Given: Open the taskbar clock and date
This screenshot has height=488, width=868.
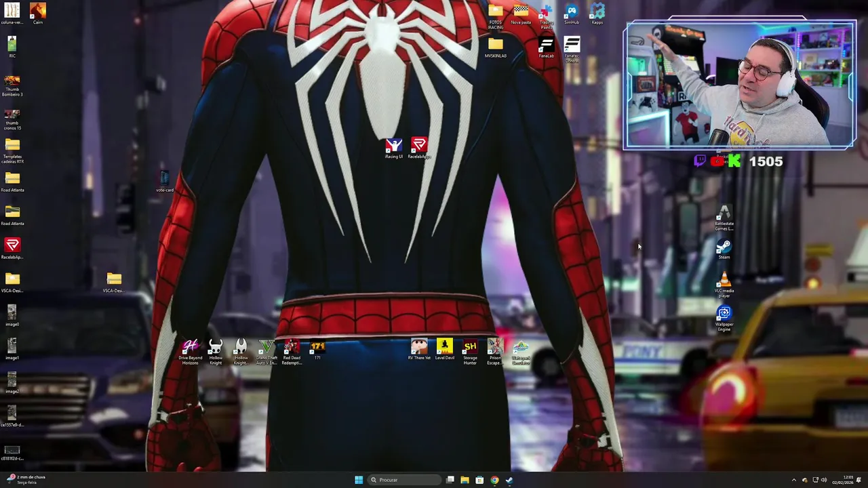Looking at the screenshot, I should (x=842, y=480).
